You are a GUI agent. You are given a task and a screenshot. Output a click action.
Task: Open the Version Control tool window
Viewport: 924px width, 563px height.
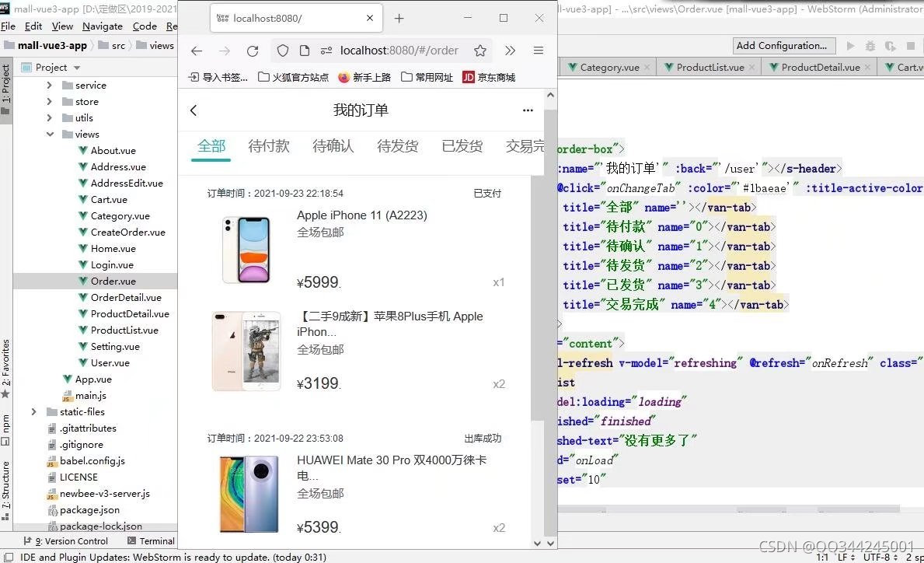click(x=65, y=540)
